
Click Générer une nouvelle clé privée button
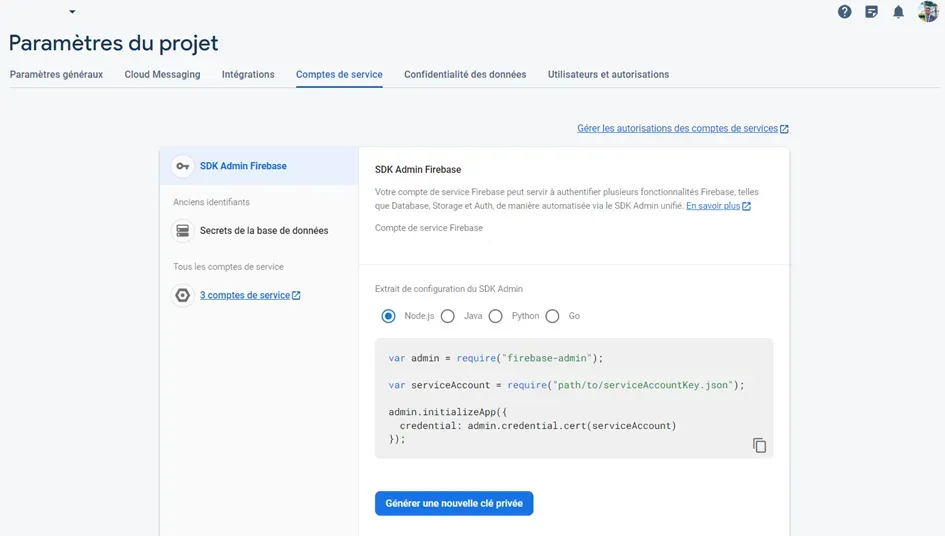click(x=454, y=503)
